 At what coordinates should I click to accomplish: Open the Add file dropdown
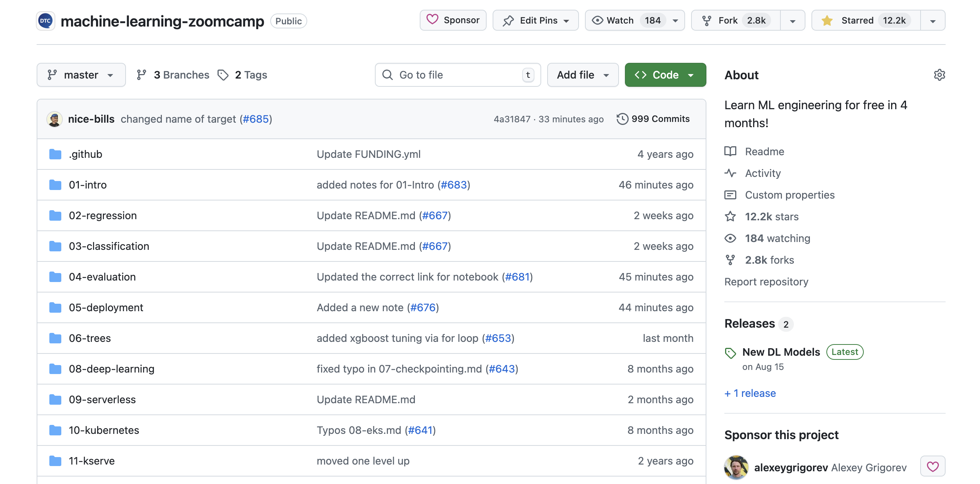(582, 75)
